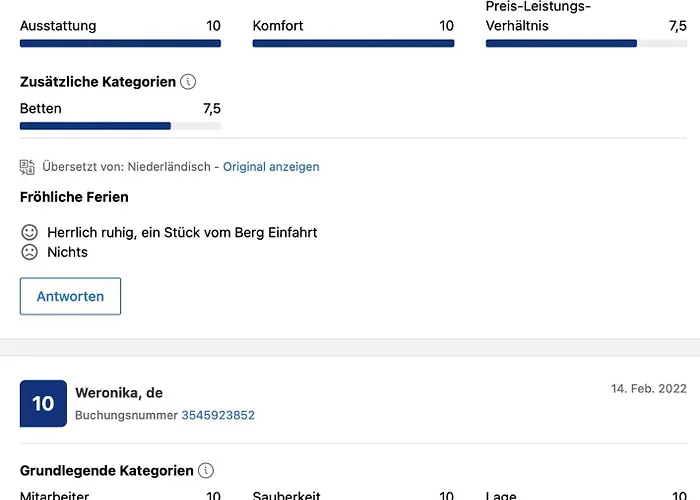Viewport: 700px width, 500px height.
Task: Click the Preis-Leistungs-Verhältnis rating bar
Action: point(586,43)
